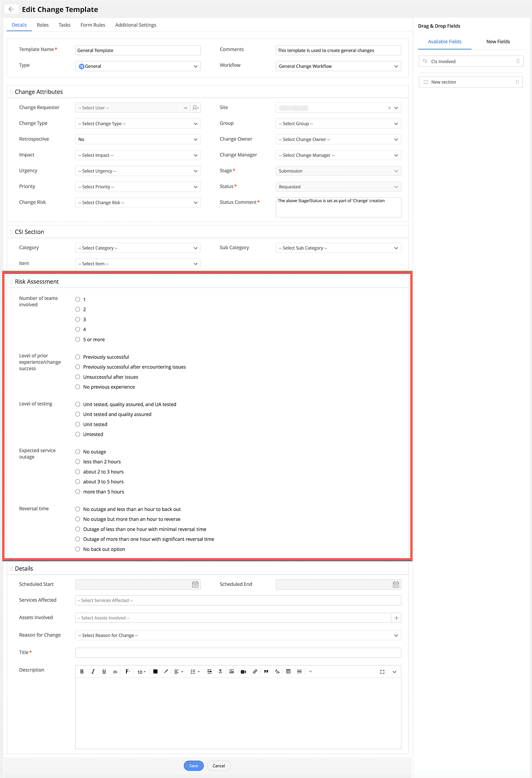Open Select Impact dropdown
The image size is (532, 778).
point(138,155)
